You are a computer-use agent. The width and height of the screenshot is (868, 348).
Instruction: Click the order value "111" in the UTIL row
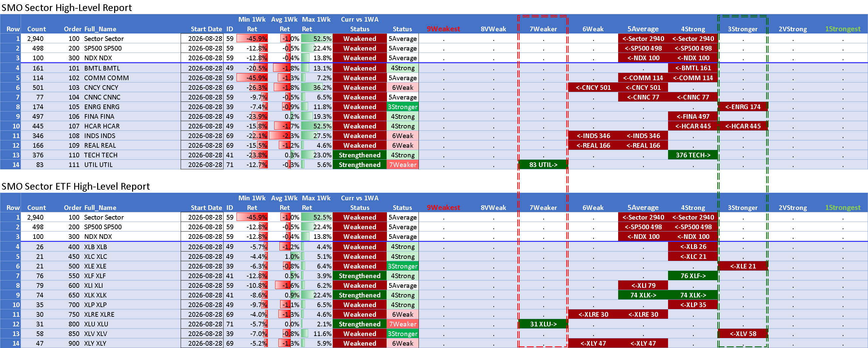click(74, 165)
